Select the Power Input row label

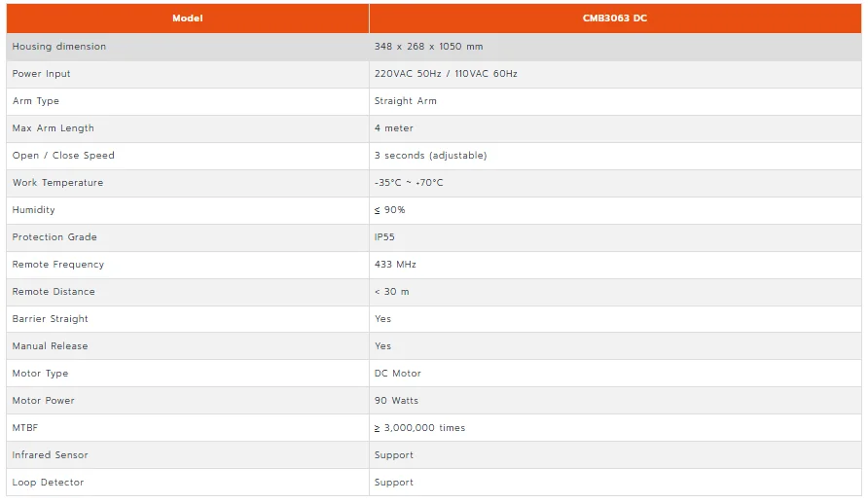point(42,74)
